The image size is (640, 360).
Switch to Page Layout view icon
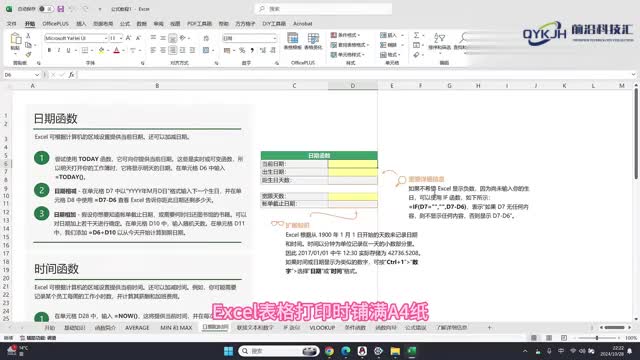tap(549, 338)
